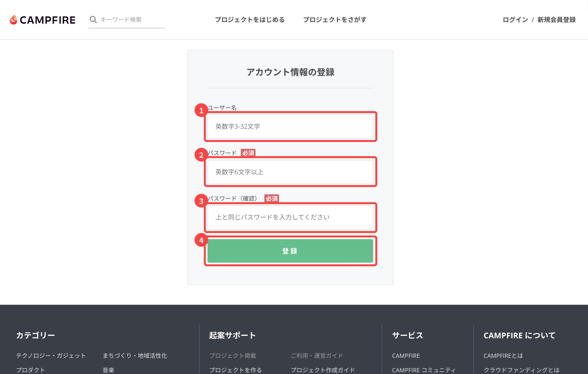Open CAMPFIREとは footer link
Screen dimensions: 588x374
(x=503, y=356)
